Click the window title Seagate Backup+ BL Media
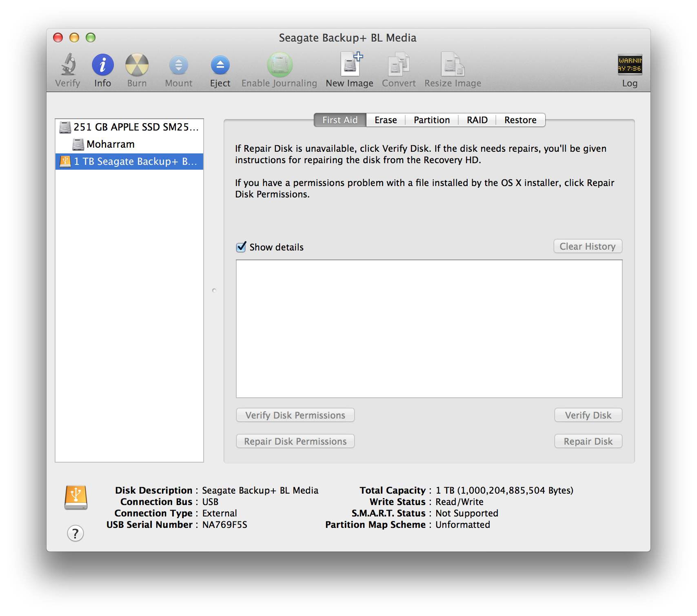 pos(348,38)
